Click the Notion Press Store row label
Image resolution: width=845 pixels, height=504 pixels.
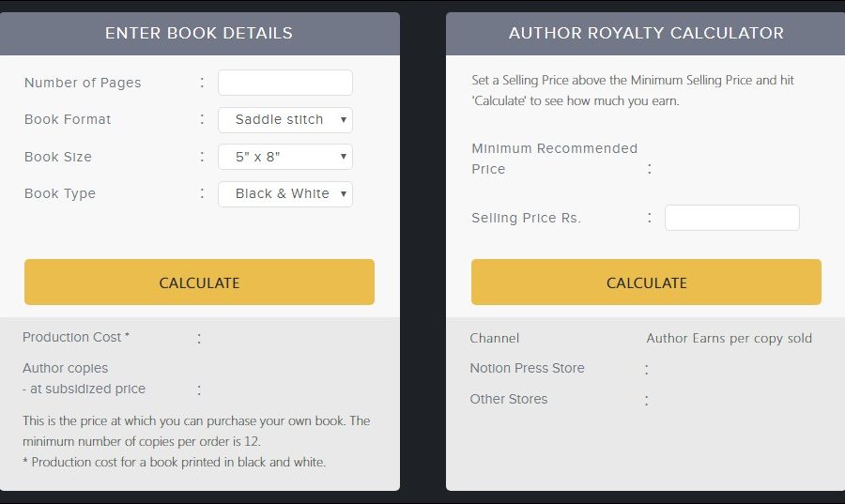(x=527, y=368)
